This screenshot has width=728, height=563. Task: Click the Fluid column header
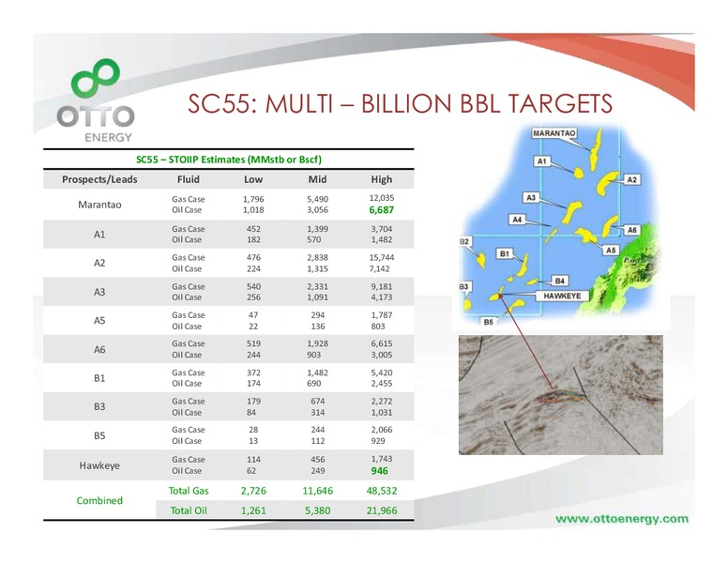click(x=188, y=179)
